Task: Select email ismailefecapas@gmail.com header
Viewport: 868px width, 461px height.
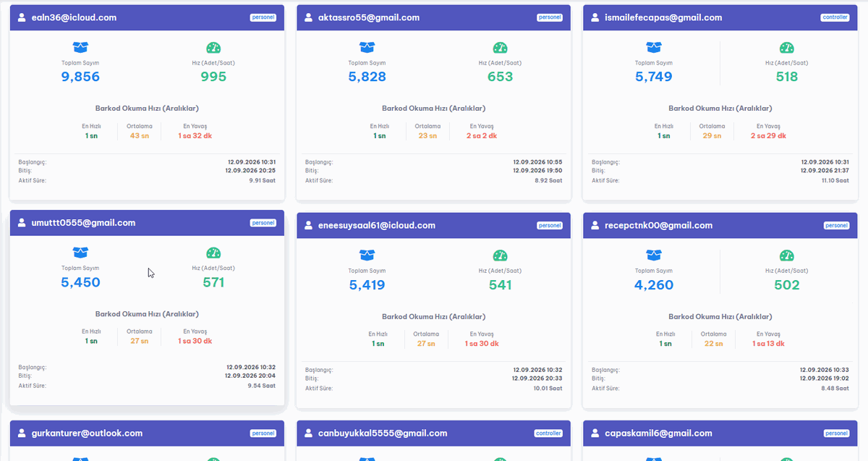Action: coord(663,17)
